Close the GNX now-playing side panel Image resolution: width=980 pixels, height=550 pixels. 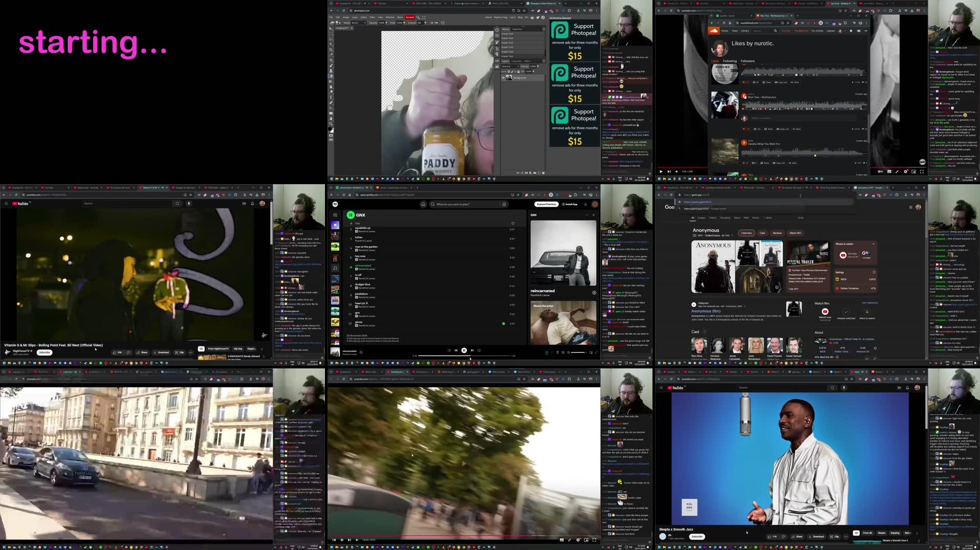(594, 215)
